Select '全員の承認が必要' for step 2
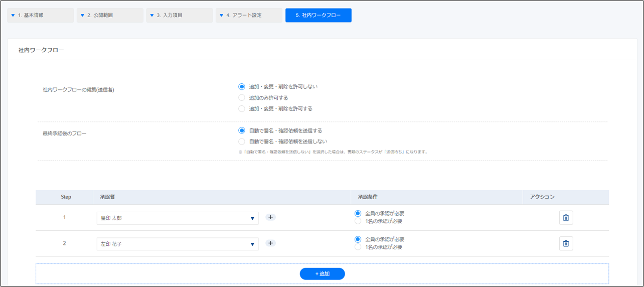The image size is (644, 287). [x=358, y=239]
